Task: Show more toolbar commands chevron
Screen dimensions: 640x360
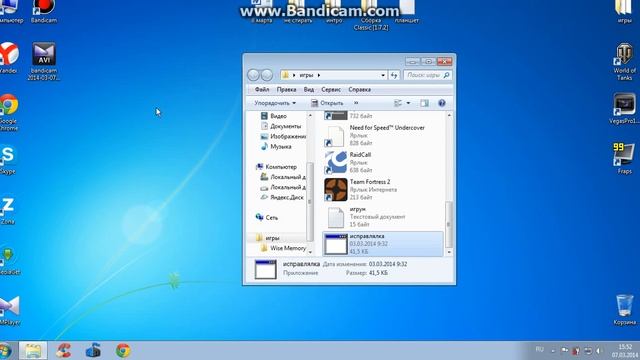Action: pyautogui.click(x=356, y=103)
